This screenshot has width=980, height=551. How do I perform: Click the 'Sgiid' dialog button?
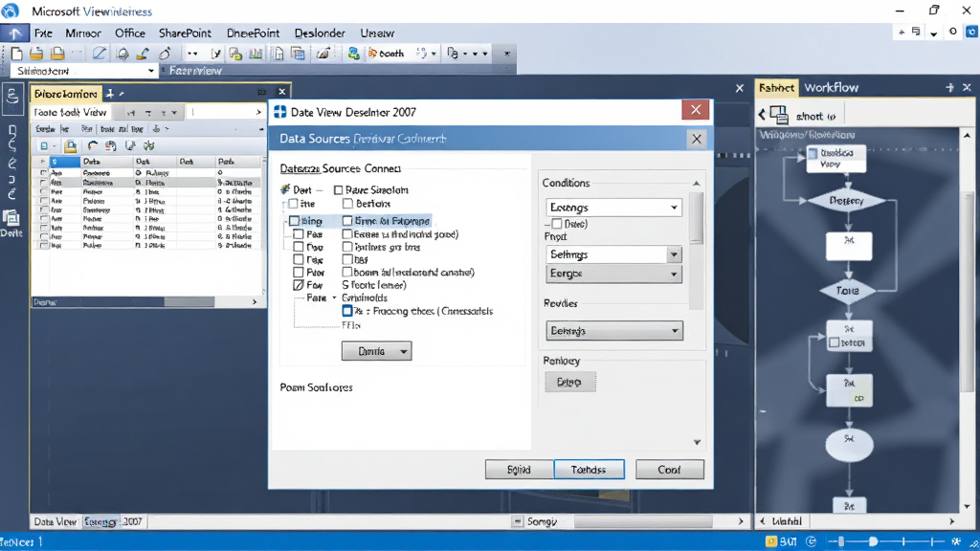[519, 469]
